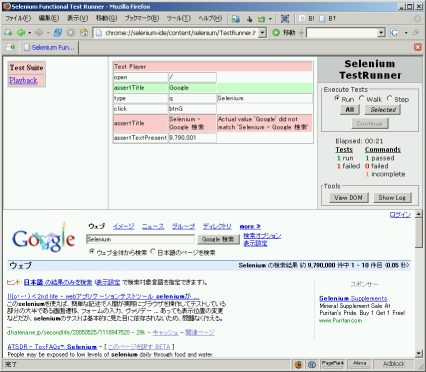Open the ファイル(F) menu

(x=18, y=19)
